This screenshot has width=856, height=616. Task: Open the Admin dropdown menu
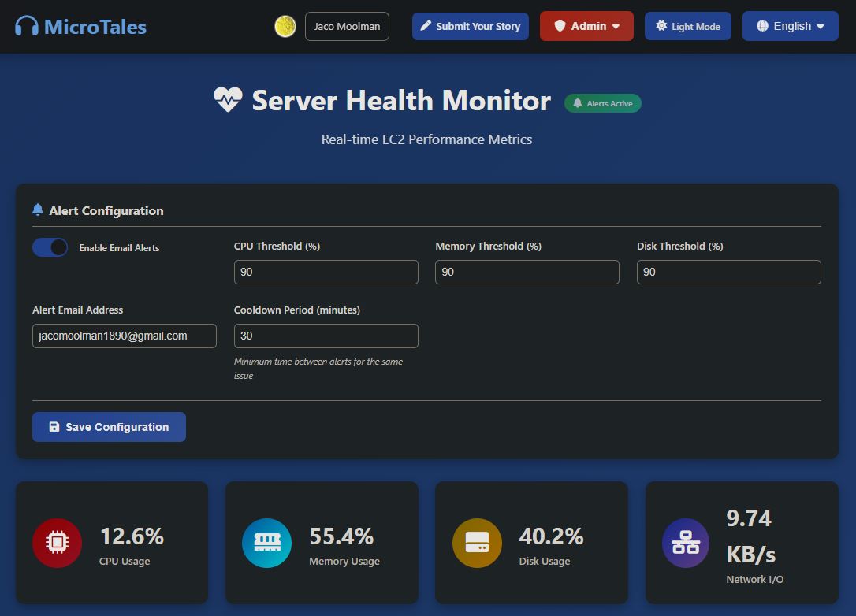coord(586,26)
